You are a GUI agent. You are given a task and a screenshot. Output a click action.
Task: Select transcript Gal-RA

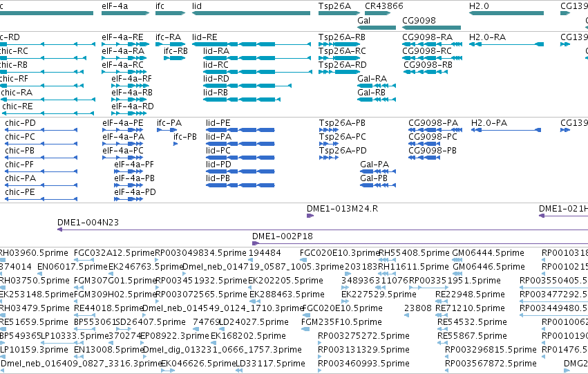point(377,86)
